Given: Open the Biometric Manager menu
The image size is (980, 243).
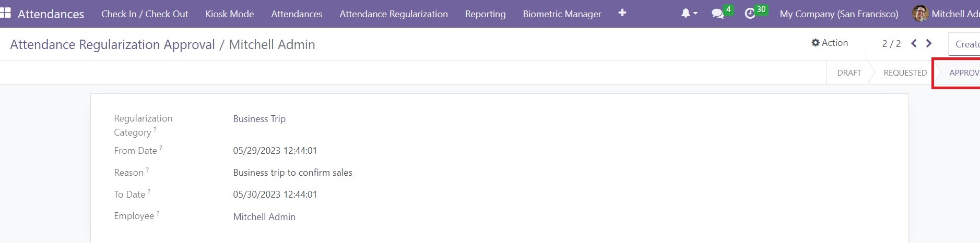Looking at the screenshot, I should click(x=562, y=14).
